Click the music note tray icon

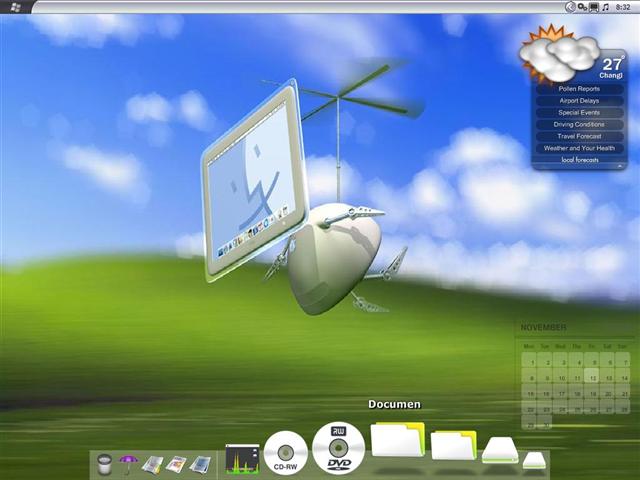(606, 7)
